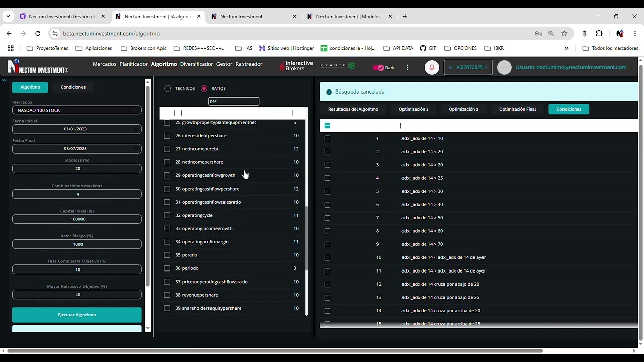The height and width of the screenshot is (362, 644).
Task: Click the Usuario email link
Action: pyautogui.click(x=571, y=67)
